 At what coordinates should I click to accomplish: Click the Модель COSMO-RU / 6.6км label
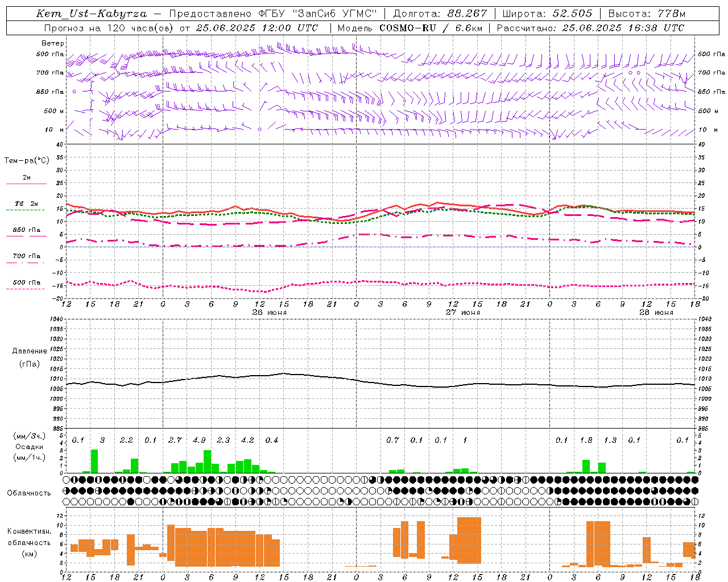[x=410, y=28]
